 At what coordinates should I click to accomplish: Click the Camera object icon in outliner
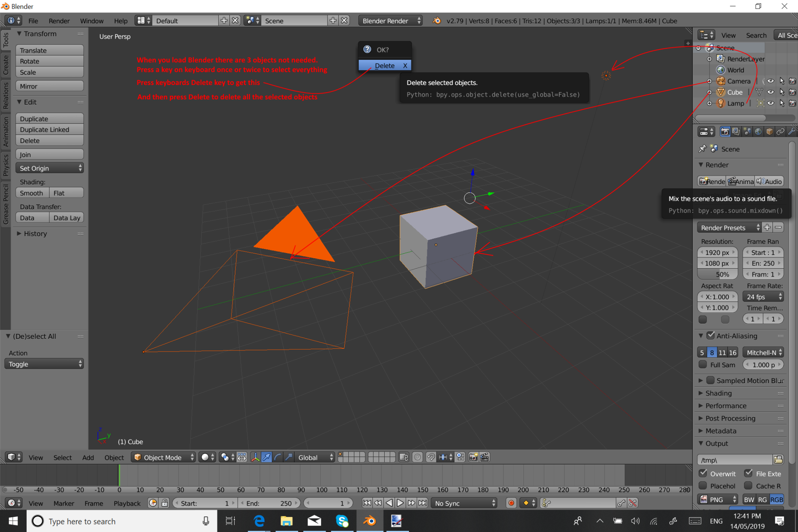click(721, 81)
